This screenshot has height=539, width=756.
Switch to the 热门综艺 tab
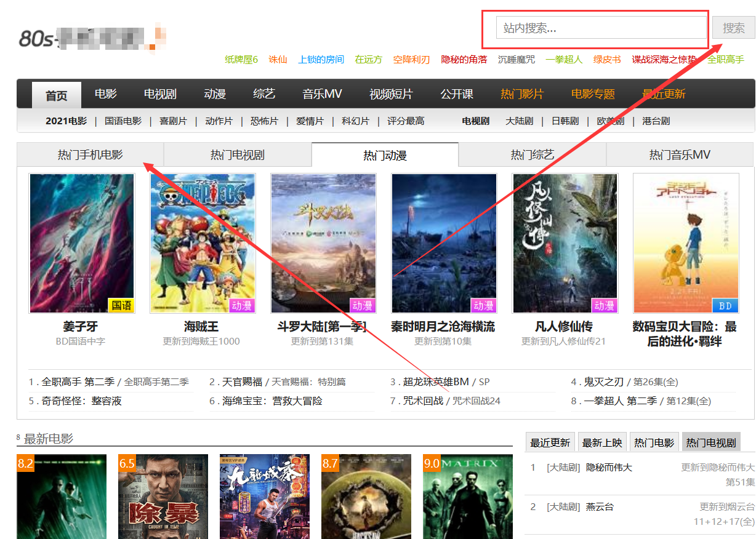(533, 154)
